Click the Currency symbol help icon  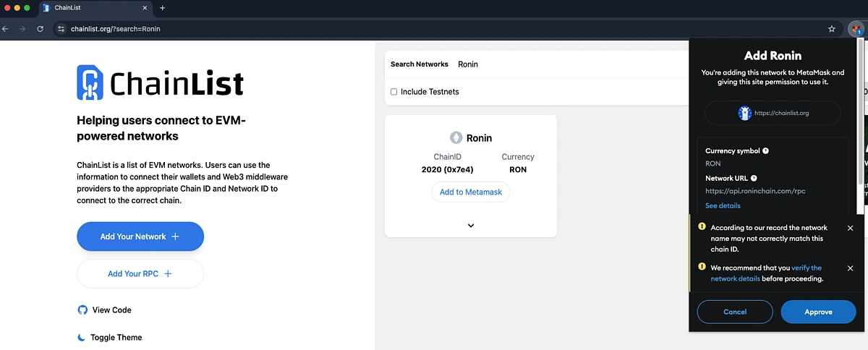pyautogui.click(x=766, y=151)
